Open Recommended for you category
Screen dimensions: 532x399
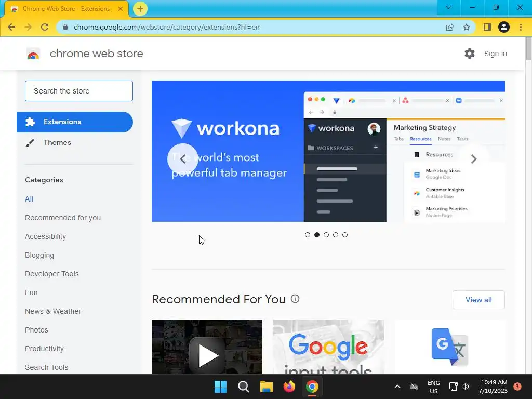pos(63,218)
